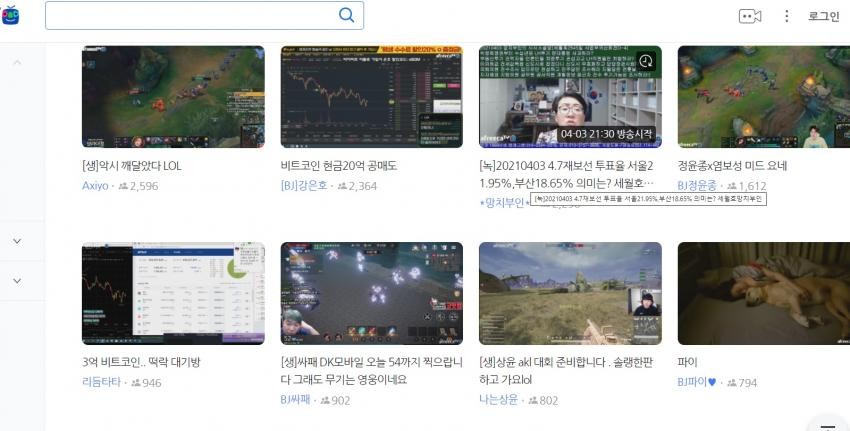Open streamer BJ파이♥ channel link
Image resolution: width=850 pixels, height=431 pixels.
697,382
